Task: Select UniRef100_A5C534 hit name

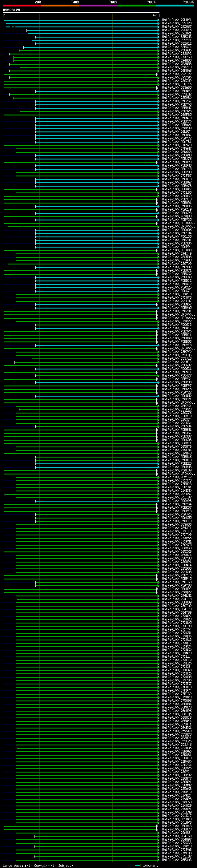Action: click(177, 426)
